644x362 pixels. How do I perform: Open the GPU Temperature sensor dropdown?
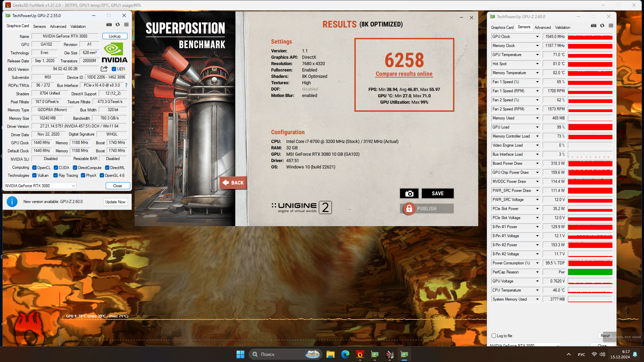[537, 55]
